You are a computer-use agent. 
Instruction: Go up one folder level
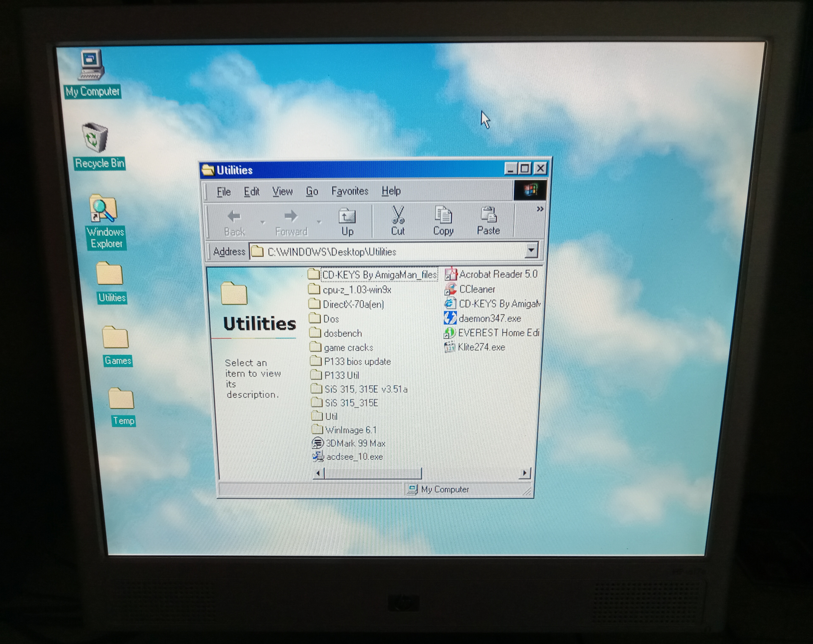(x=347, y=221)
